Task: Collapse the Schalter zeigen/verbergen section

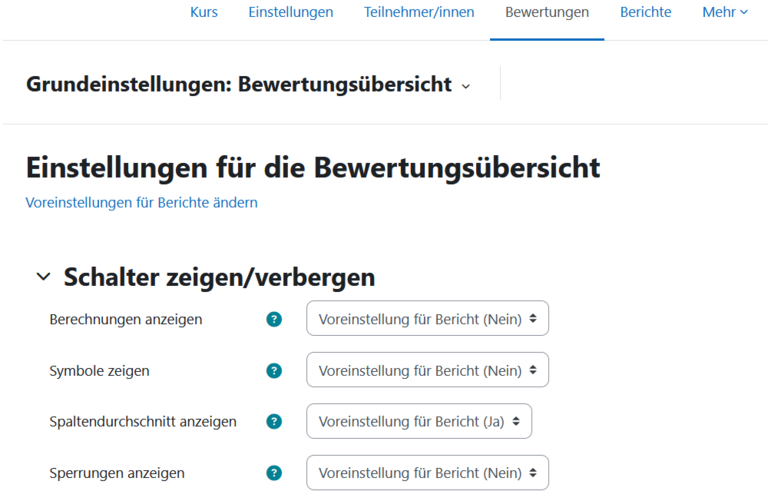Action: 43,277
